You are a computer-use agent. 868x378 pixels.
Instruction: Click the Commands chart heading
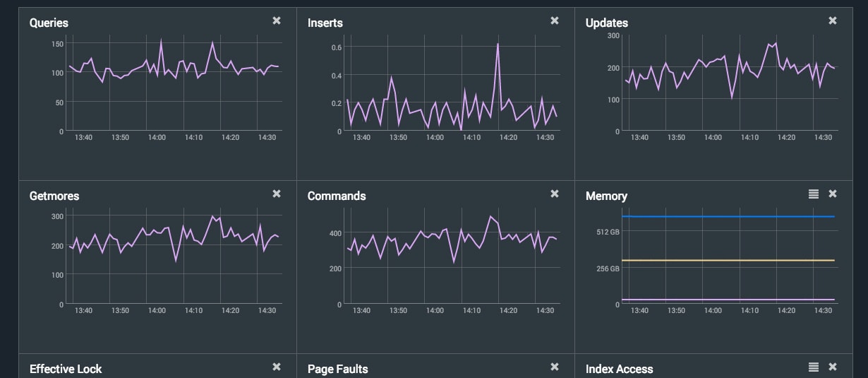pyautogui.click(x=337, y=196)
